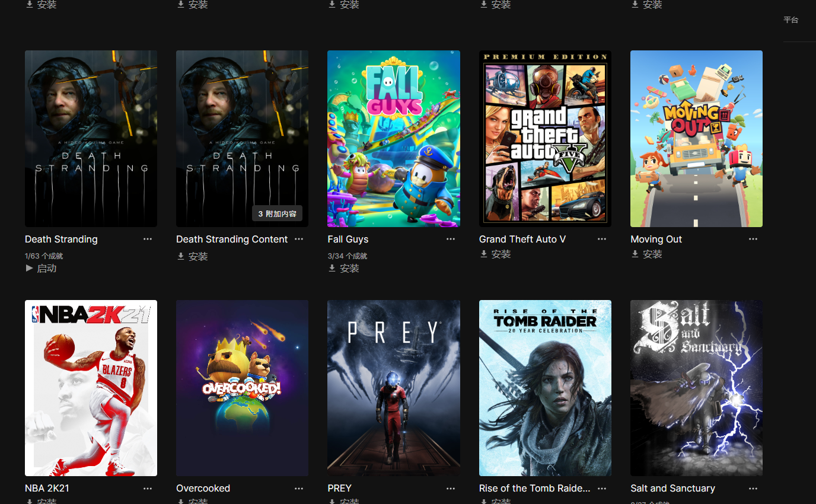This screenshot has width=816, height=504.
Task: Open the PREY three-dot options menu
Action: coord(451,489)
